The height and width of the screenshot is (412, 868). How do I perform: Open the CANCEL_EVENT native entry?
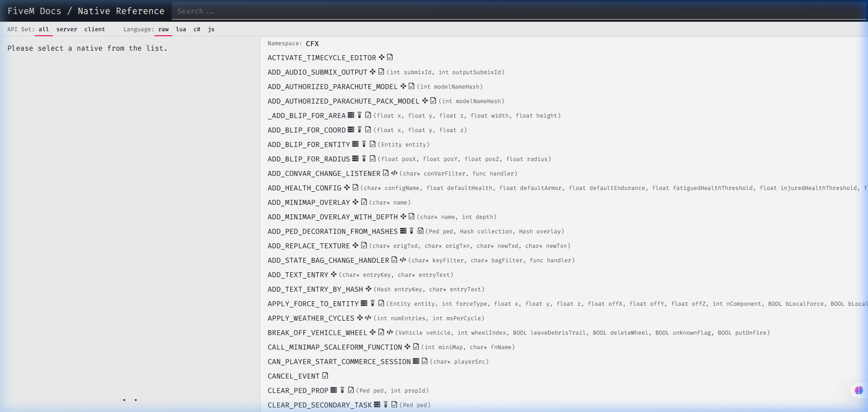(293, 376)
